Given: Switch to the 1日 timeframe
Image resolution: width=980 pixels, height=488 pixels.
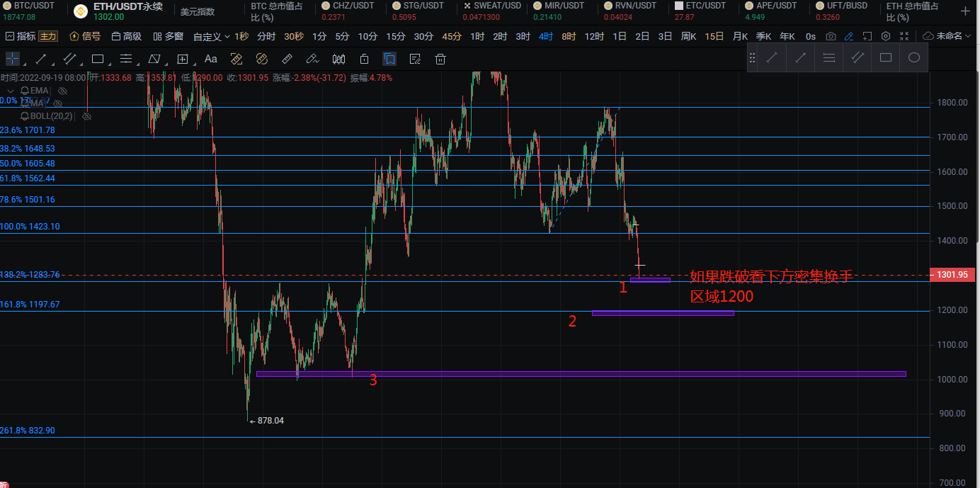Looking at the screenshot, I should (619, 36).
